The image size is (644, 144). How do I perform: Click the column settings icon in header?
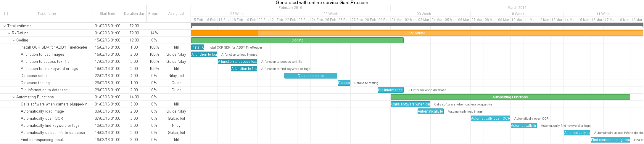[6, 14]
